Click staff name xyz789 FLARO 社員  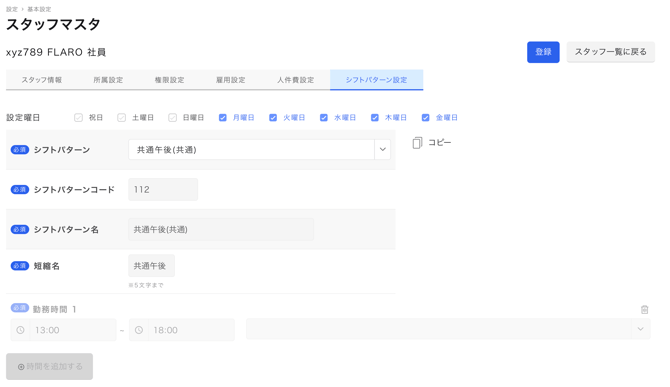tap(56, 52)
